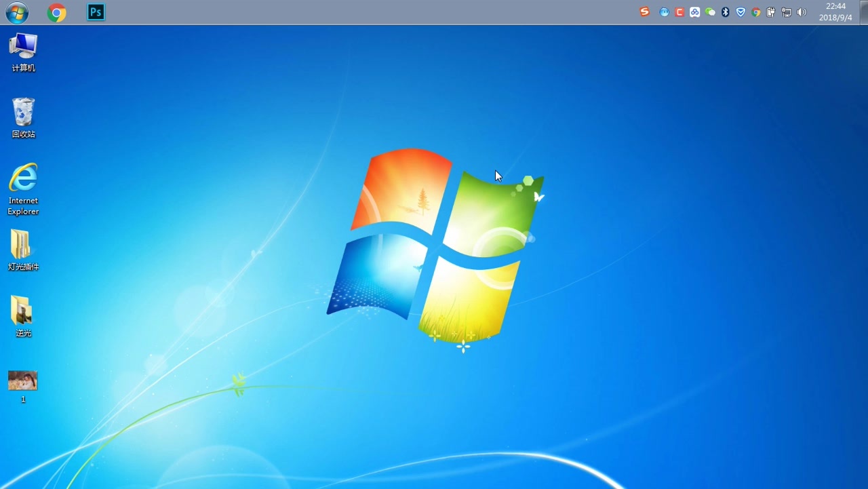Click the power plug battery tray icon
Viewport: 868px width, 489px height.
[x=771, y=12]
